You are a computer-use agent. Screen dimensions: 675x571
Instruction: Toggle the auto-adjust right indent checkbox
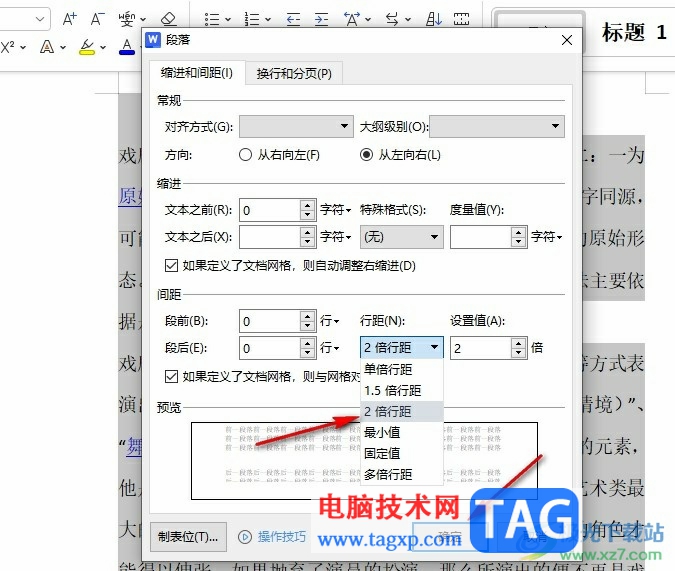[x=171, y=265]
